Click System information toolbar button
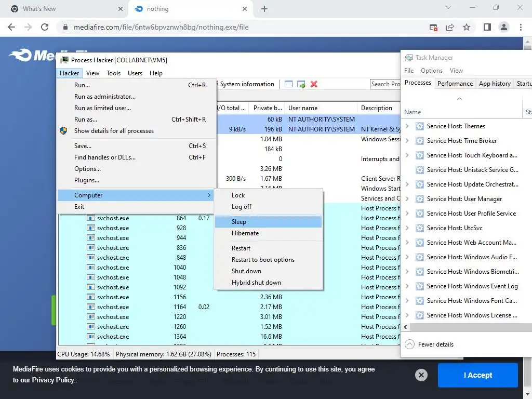The height and width of the screenshot is (399, 532). coord(247,84)
